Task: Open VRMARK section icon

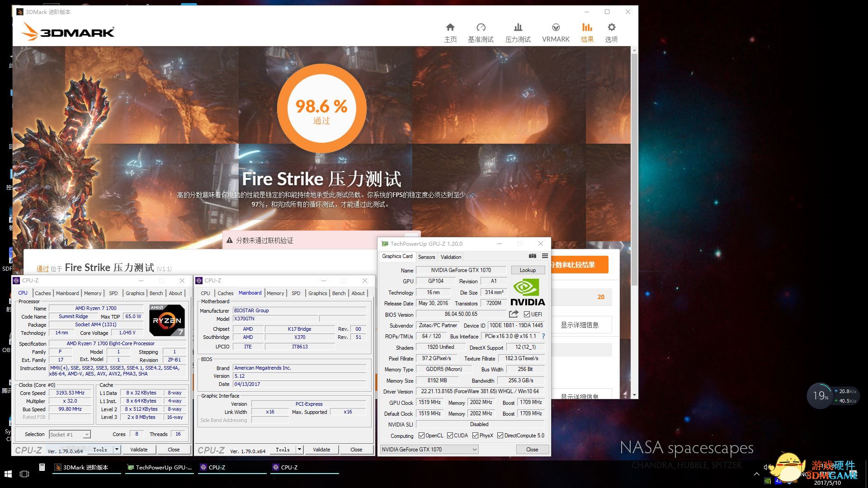Action: click(x=556, y=28)
